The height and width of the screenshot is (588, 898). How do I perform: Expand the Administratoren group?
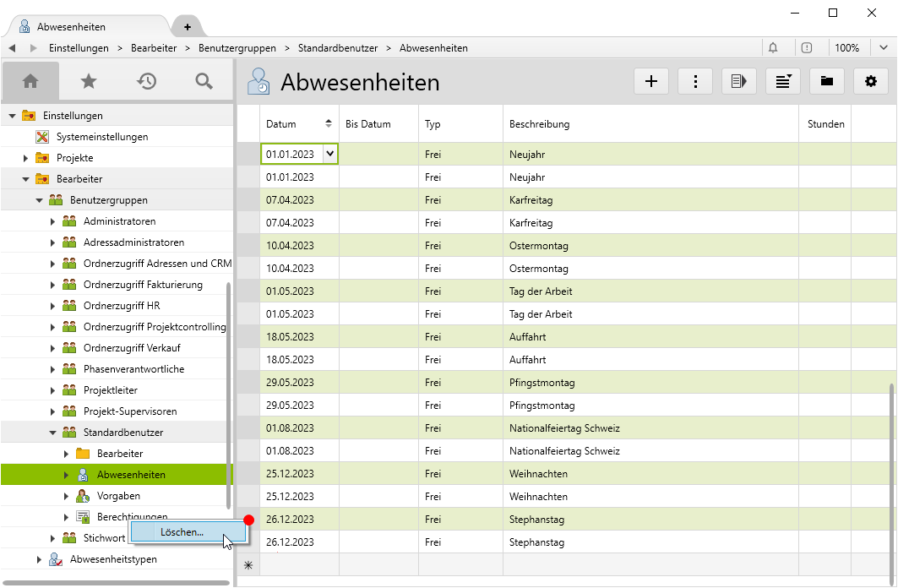tap(52, 221)
